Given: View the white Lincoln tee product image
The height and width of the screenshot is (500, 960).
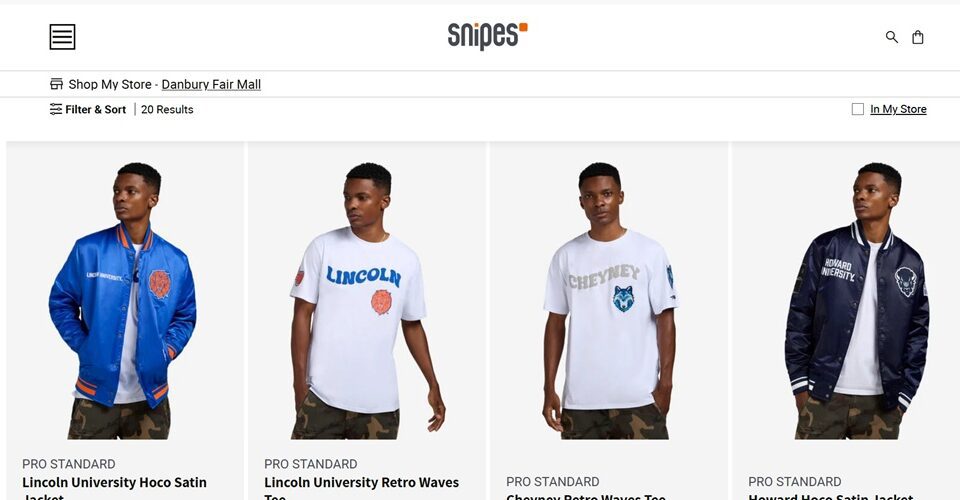Looking at the screenshot, I should point(367,300).
